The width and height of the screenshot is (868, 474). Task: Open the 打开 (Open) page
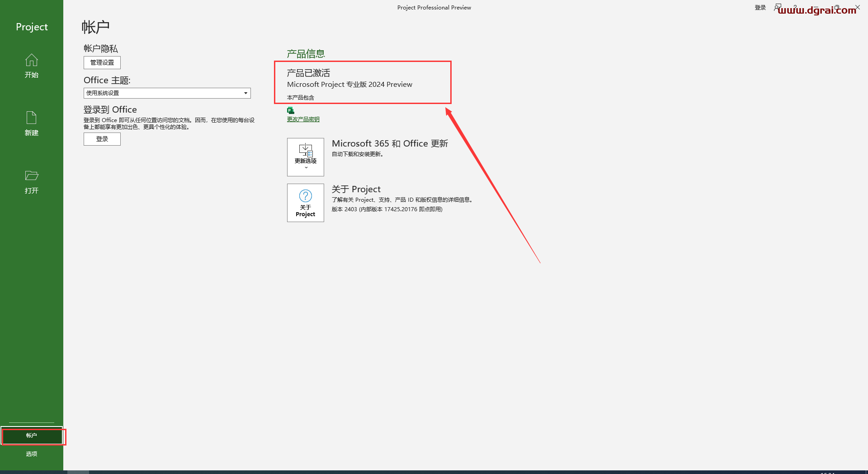point(32,182)
